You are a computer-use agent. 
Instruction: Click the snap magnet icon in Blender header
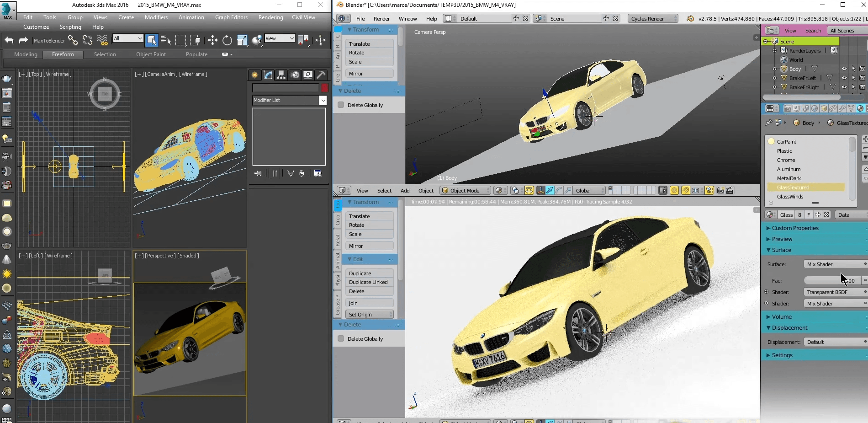click(686, 191)
